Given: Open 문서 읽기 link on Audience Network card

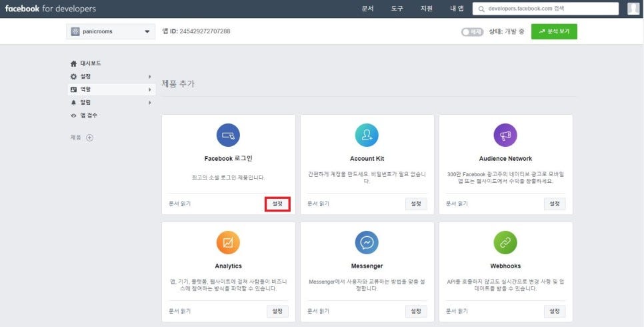Looking at the screenshot, I should tap(457, 204).
